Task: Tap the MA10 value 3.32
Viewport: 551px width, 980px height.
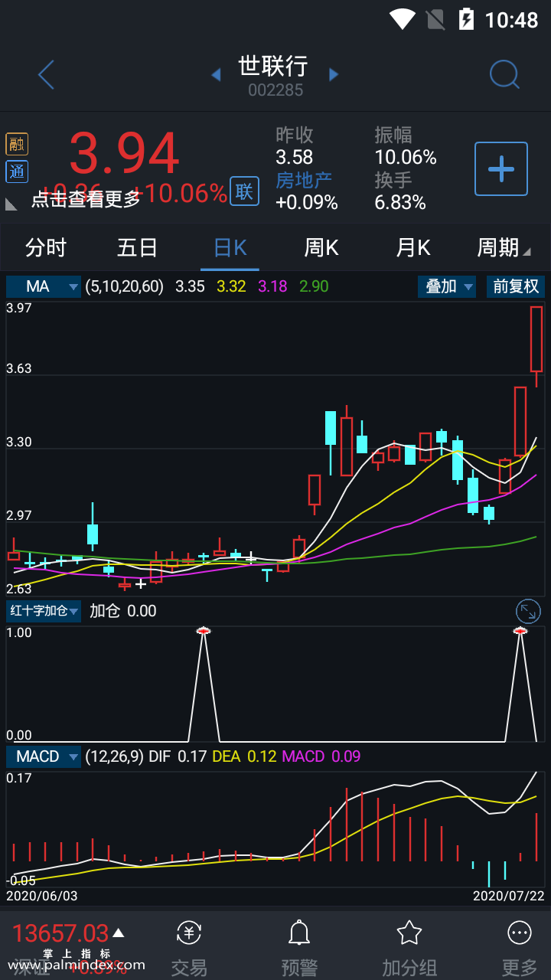Action: point(231,286)
